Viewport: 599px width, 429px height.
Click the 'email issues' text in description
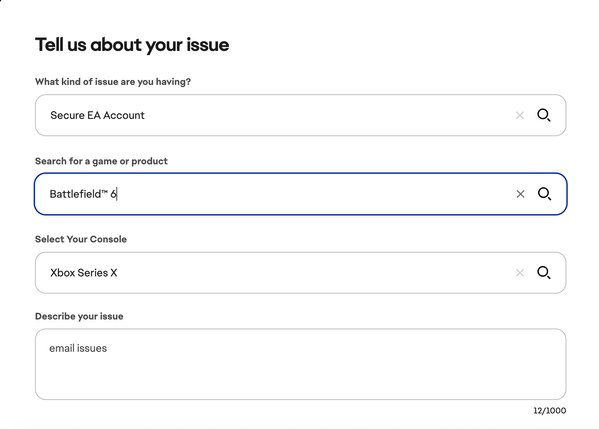(78, 348)
